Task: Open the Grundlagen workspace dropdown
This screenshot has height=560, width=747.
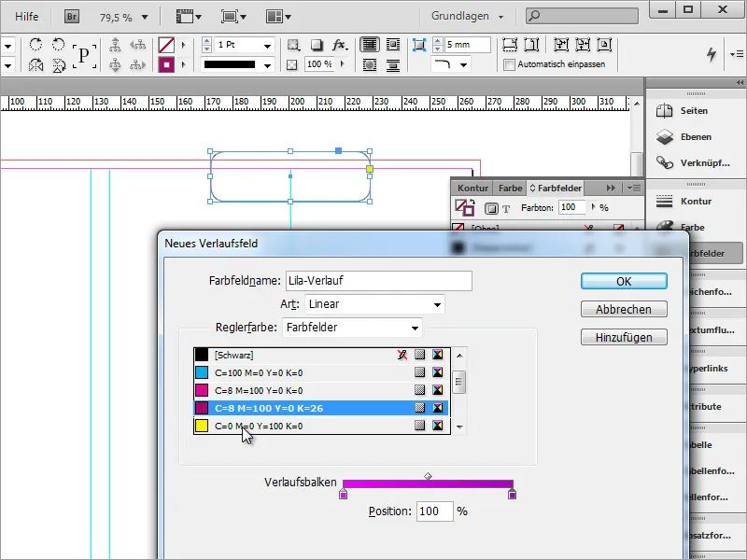Action: [500, 17]
